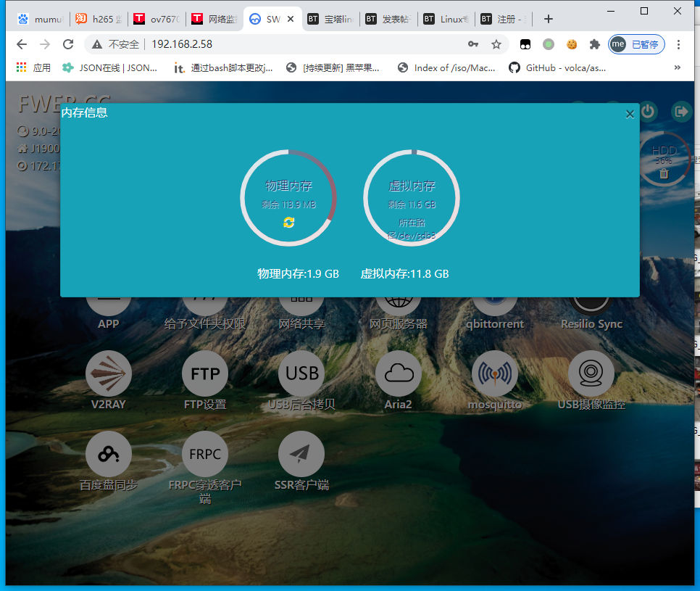Open the mosquitto app icon
This screenshot has height=591, width=700.
point(495,374)
